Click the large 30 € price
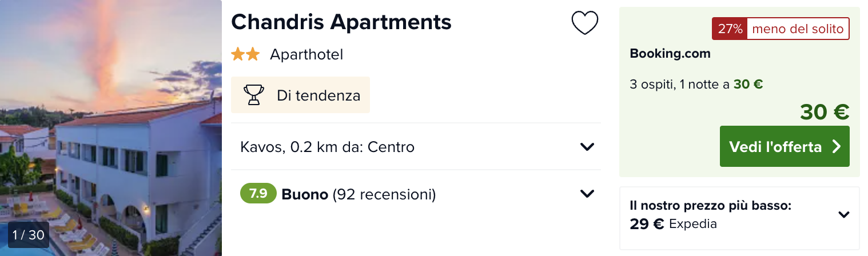868x256 pixels. pos(825,112)
